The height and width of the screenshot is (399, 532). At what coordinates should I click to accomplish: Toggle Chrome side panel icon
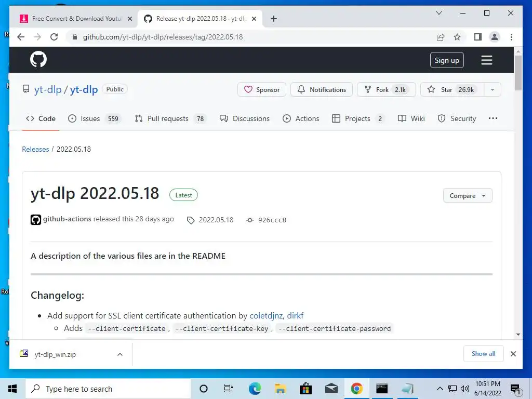point(478,37)
